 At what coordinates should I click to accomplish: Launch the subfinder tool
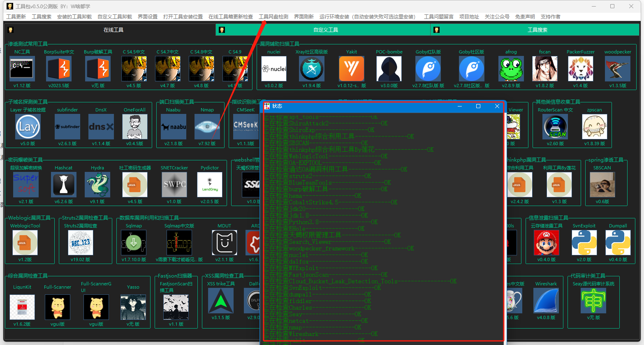67,127
